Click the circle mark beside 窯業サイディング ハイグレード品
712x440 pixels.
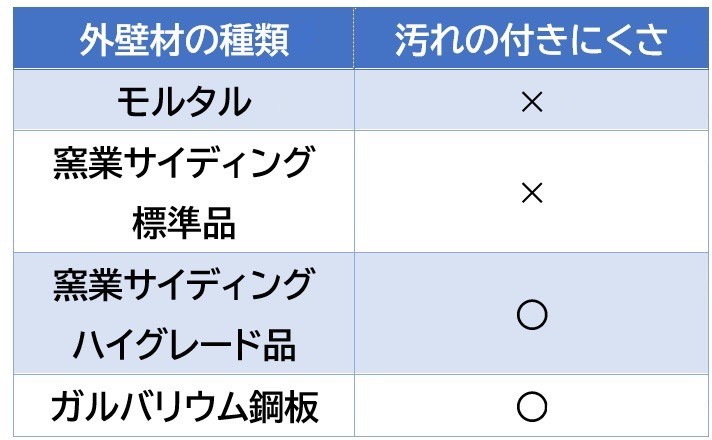(x=532, y=315)
